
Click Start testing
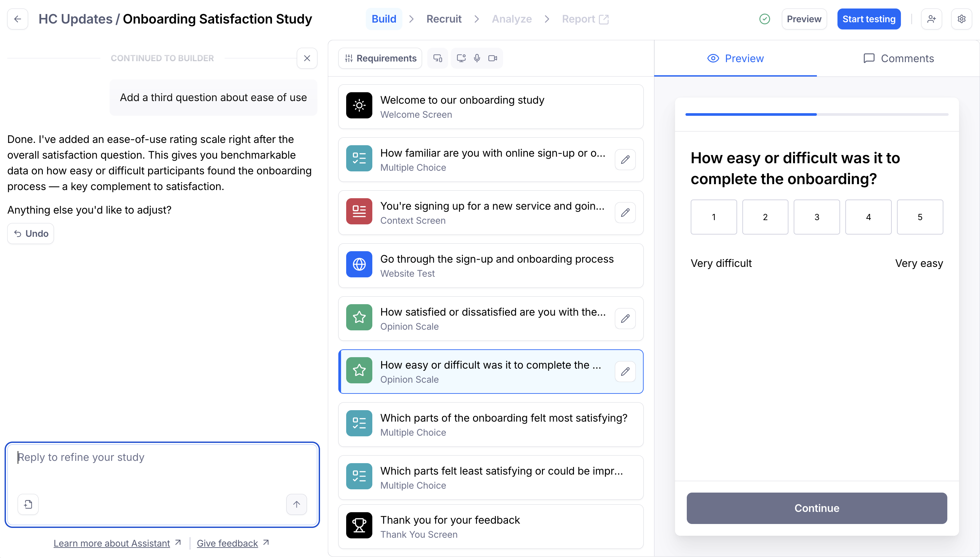pos(869,19)
